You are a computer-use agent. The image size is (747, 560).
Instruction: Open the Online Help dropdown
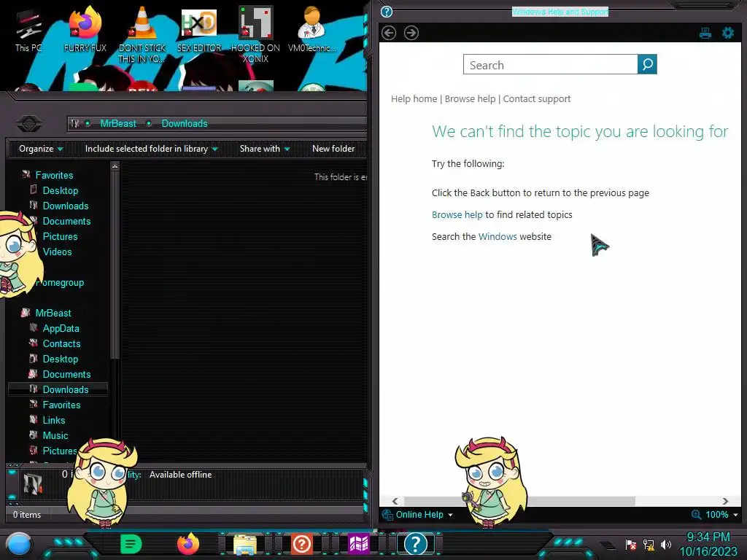pyautogui.click(x=424, y=514)
